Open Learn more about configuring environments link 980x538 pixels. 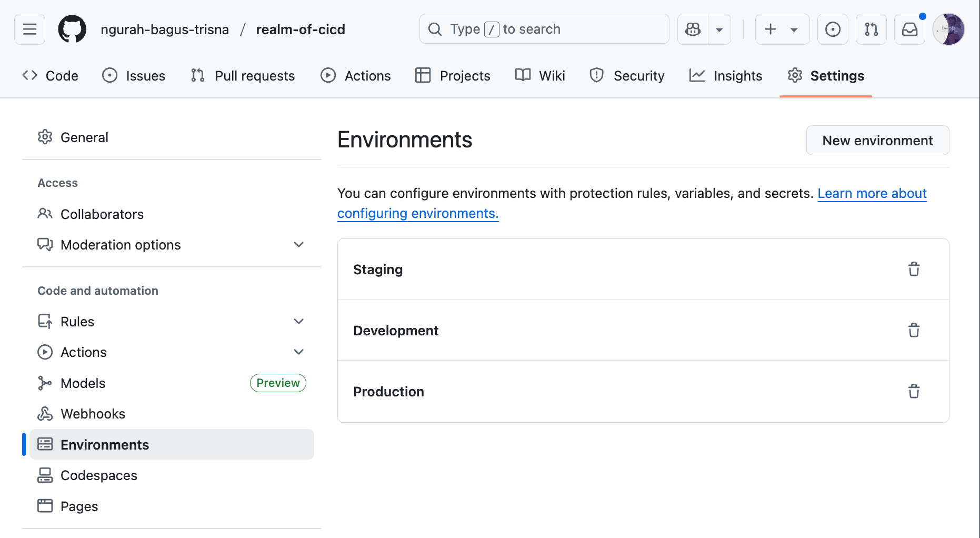(872, 194)
